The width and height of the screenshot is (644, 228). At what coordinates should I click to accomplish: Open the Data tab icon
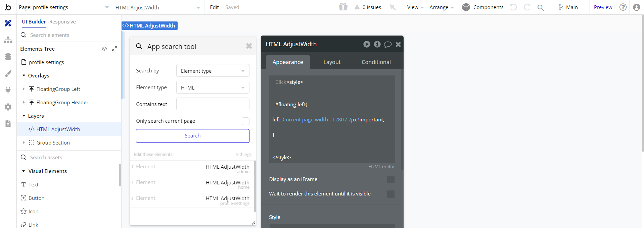(x=8, y=57)
